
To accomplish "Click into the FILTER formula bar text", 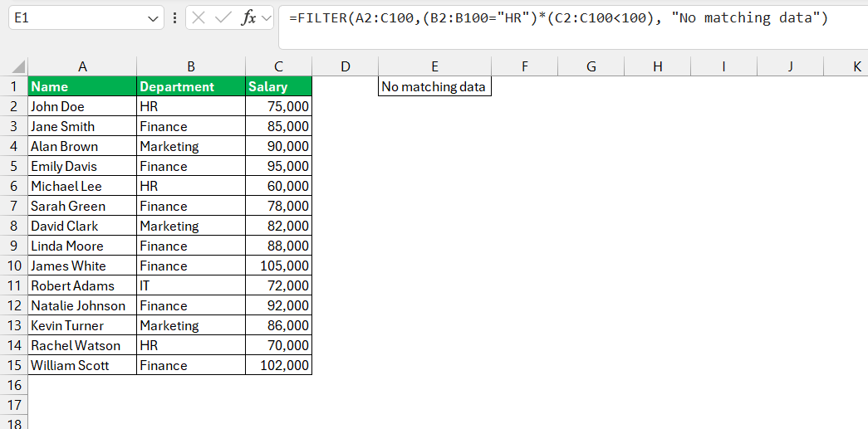I will point(558,17).
